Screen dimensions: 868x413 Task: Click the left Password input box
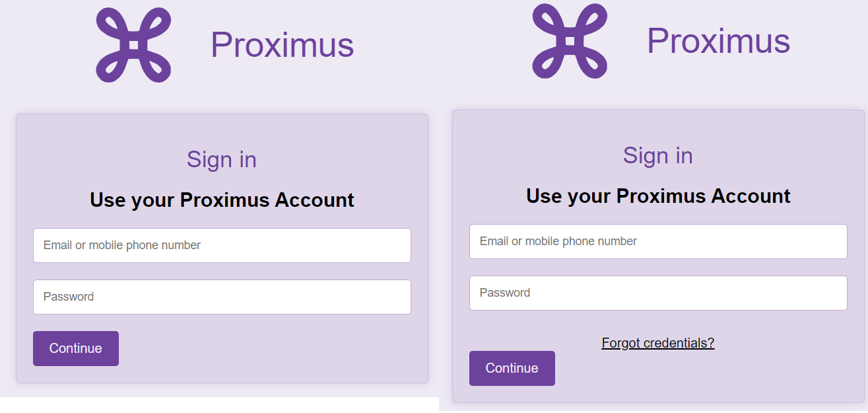(x=221, y=297)
